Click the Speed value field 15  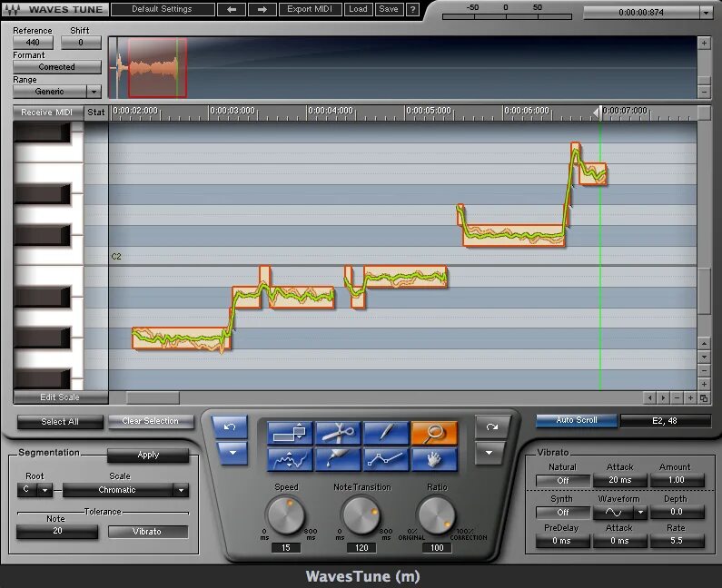point(286,548)
